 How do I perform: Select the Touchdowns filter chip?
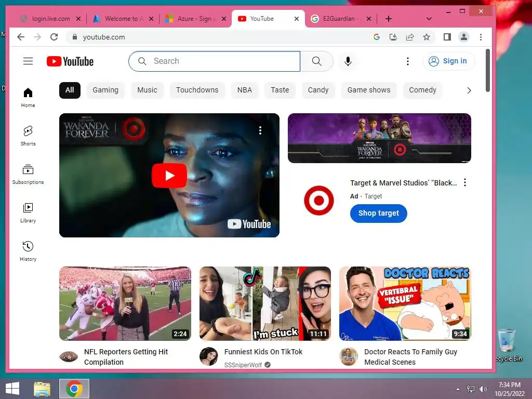click(x=197, y=90)
